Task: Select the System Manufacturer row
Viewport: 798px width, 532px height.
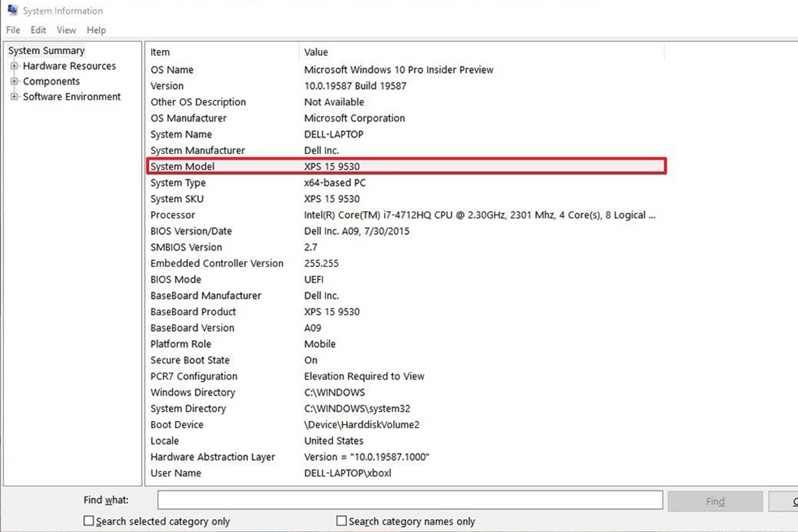Action: [406, 150]
